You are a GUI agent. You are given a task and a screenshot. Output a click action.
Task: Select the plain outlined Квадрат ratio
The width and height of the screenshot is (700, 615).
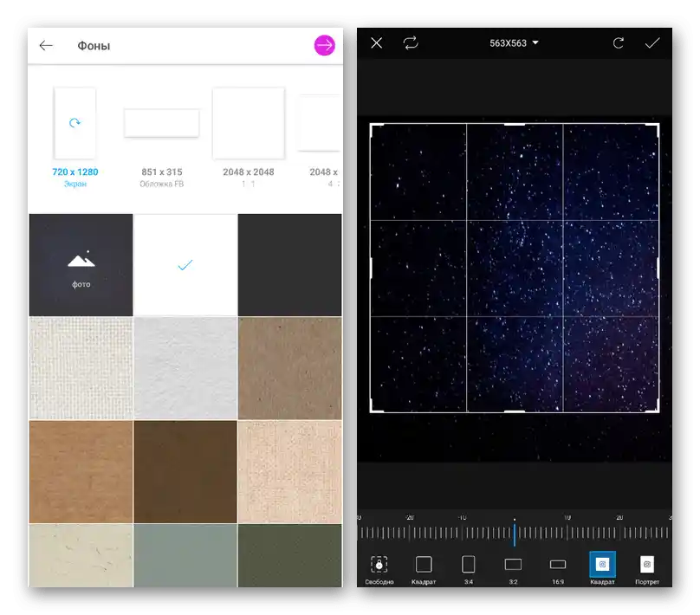click(424, 569)
